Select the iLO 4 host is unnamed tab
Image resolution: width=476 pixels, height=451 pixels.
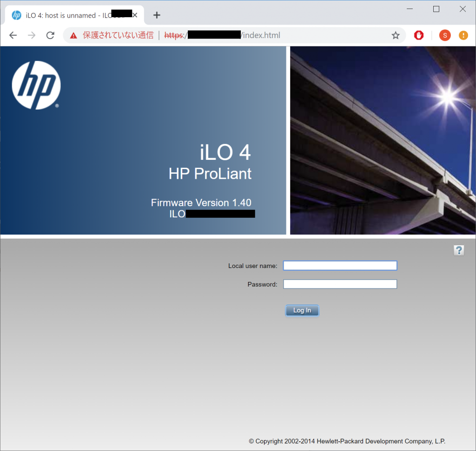coord(75,15)
